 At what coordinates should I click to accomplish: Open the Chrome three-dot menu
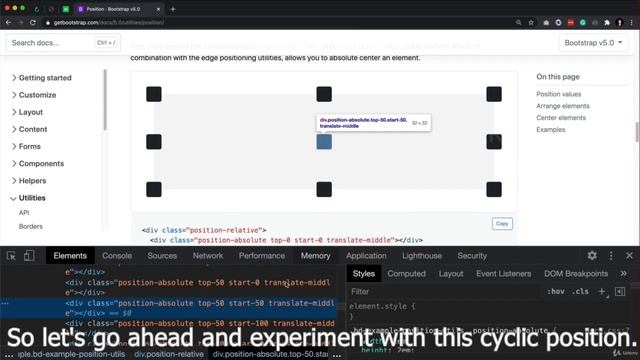[x=631, y=23]
